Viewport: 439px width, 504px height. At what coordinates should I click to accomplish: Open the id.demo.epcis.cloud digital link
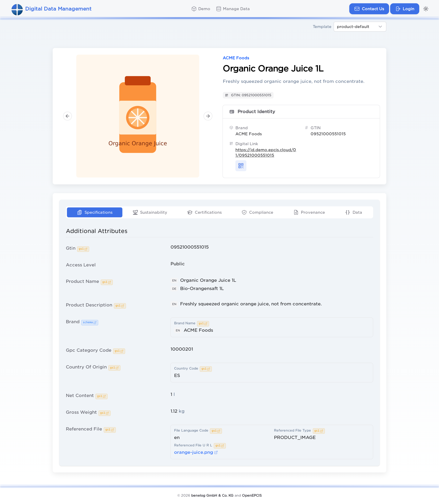pyautogui.click(x=266, y=153)
